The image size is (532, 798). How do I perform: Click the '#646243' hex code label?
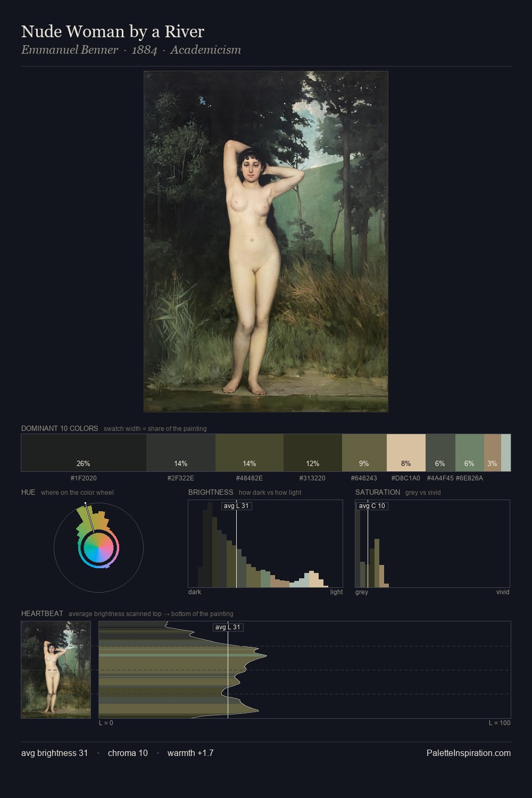pyautogui.click(x=364, y=478)
